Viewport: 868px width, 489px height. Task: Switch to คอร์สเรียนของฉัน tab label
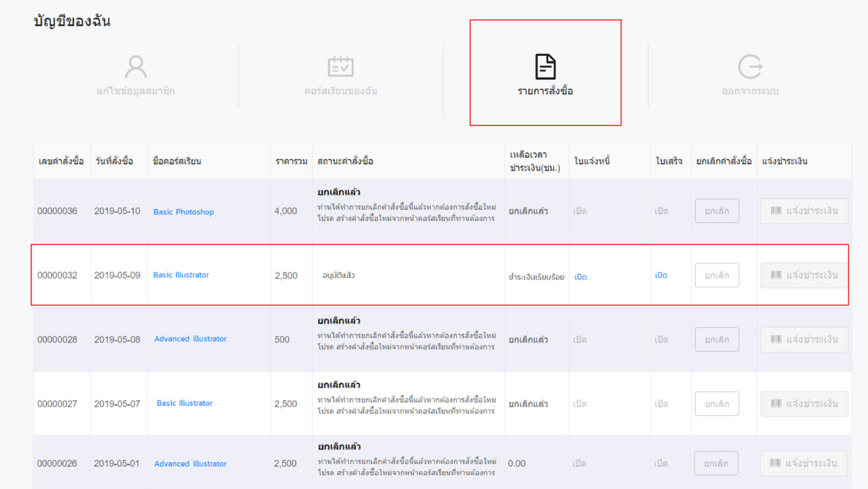point(340,91)
